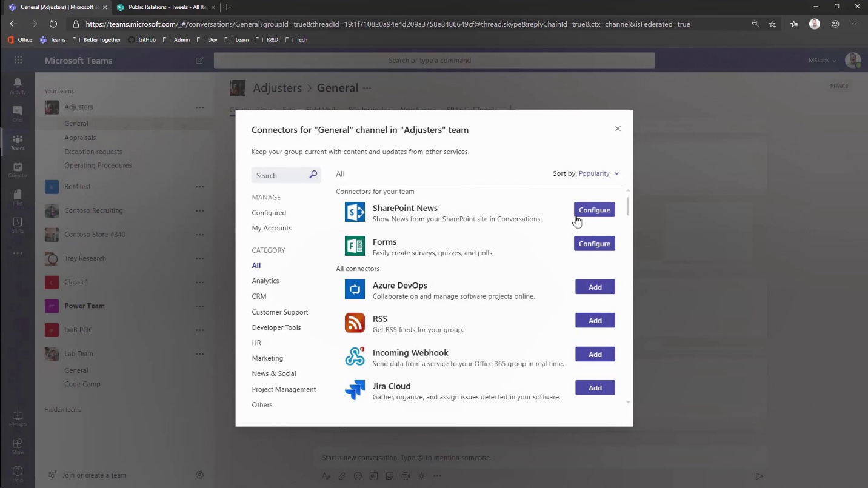Open Exception requests channel

[93, 152]
